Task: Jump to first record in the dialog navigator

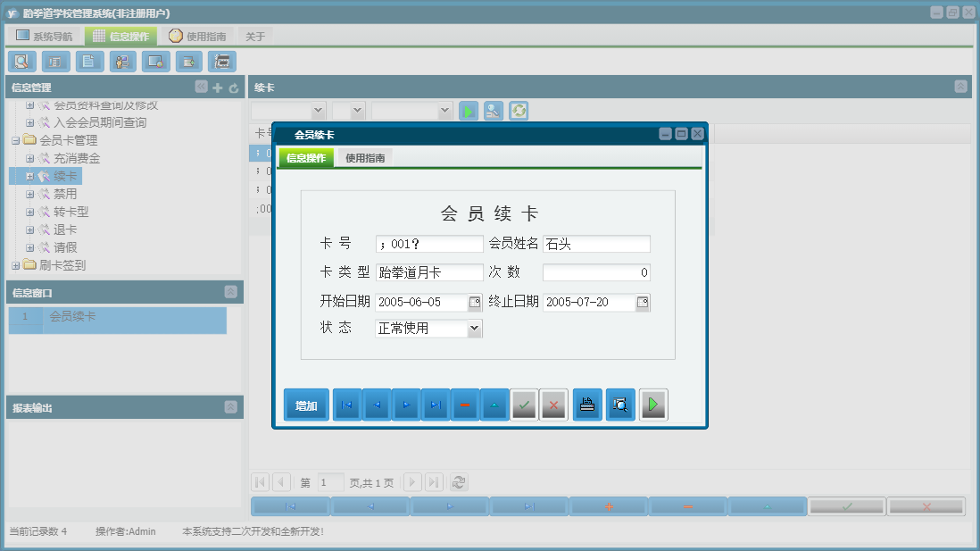Action: click(x=347, y=405)
